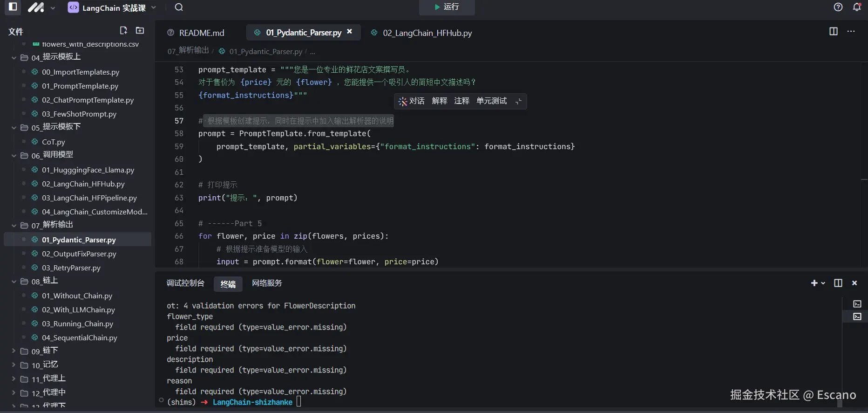Select the second terminal instance icon
Image resolution: width=868 pixels, height=413 pixels.
tap(857, 317)
